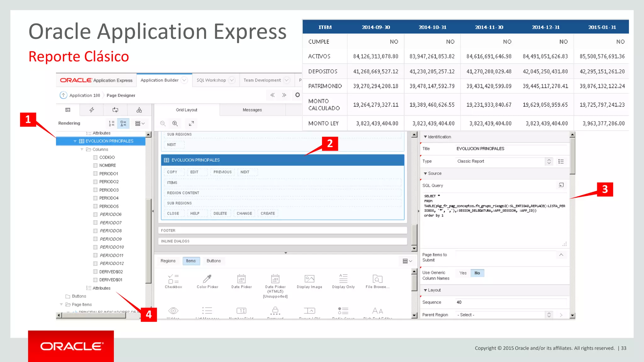644x362 pixels.
Task: Open Page Items to Submit picker arrow
Action: pyautogui.click(x=561, y=255)
